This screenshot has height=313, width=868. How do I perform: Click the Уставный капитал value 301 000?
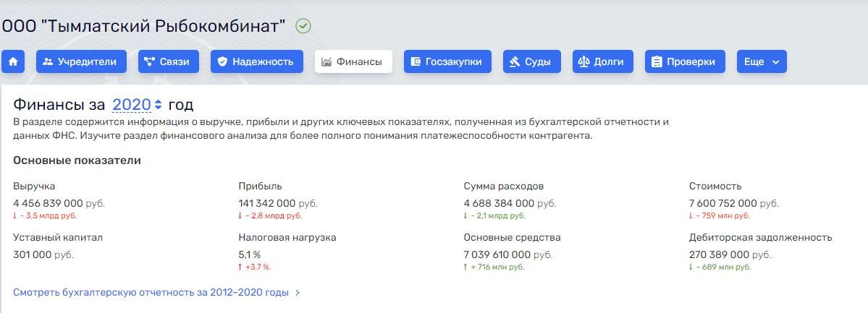[x=32, y=255]
